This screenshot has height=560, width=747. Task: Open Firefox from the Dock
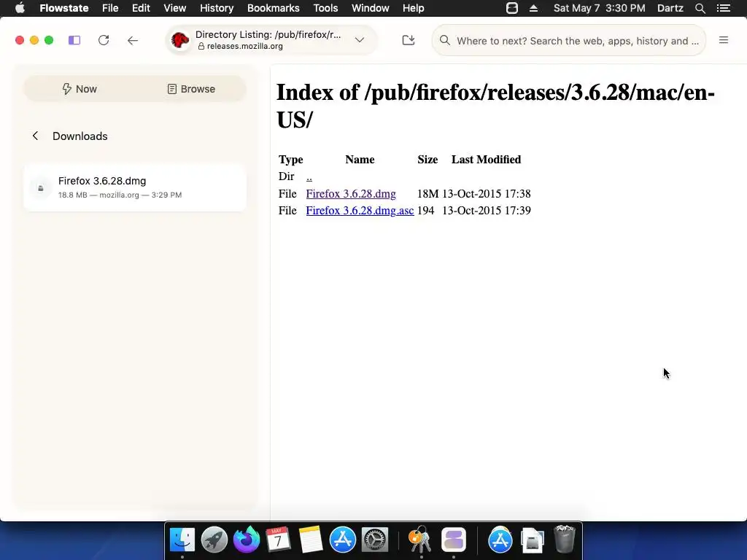tap(247, 540)
